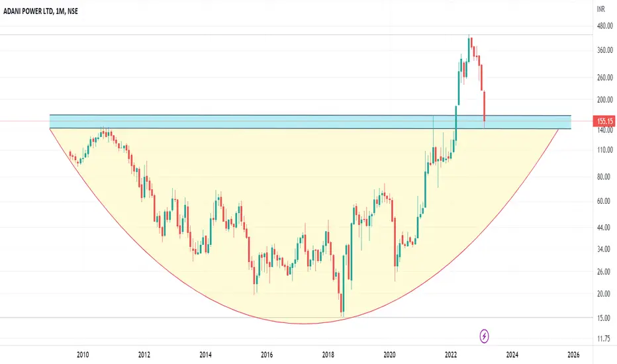The width and height of the screenshot is (617, 364).
Task: Select the red rounded-bottom curve drawing
Action: click(304, 324)
